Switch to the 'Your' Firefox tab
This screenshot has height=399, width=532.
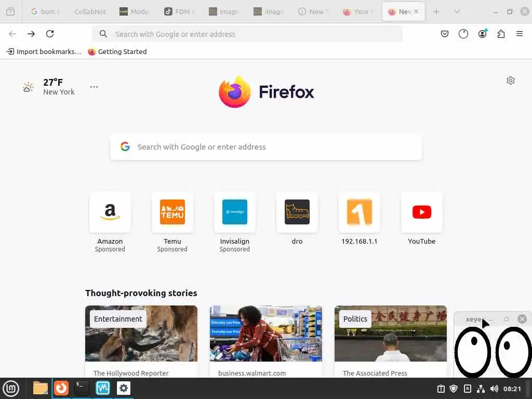358,11
